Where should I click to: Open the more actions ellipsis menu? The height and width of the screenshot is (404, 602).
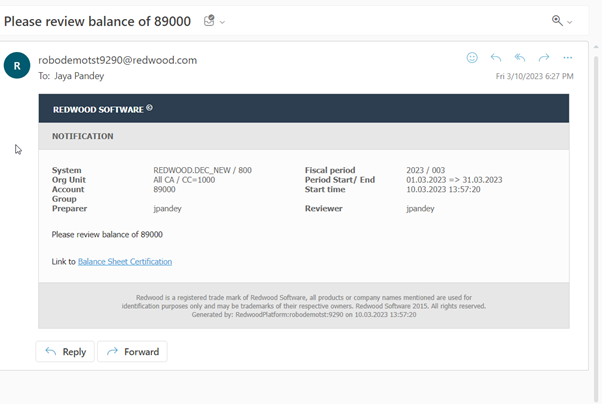(x=567, y=58)
